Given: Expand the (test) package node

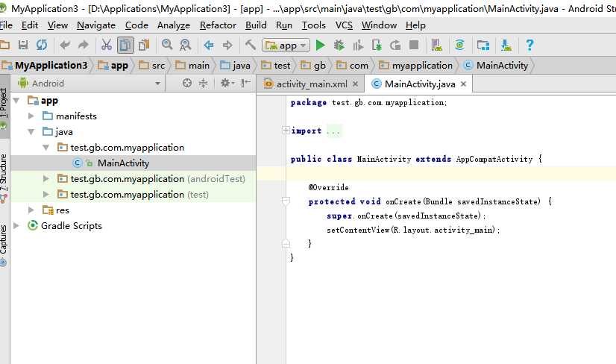Looking at the screenshot, I should pos(46,194).
